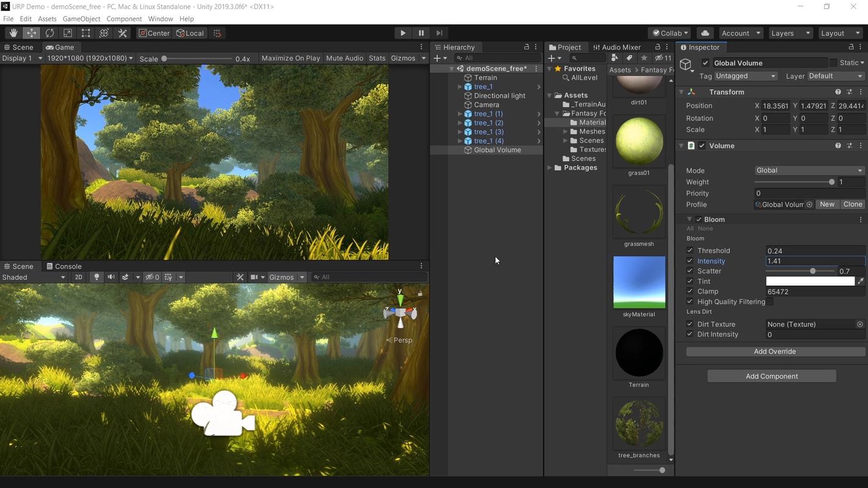Open the Shaded draw mode dropdown

(34, 277)
